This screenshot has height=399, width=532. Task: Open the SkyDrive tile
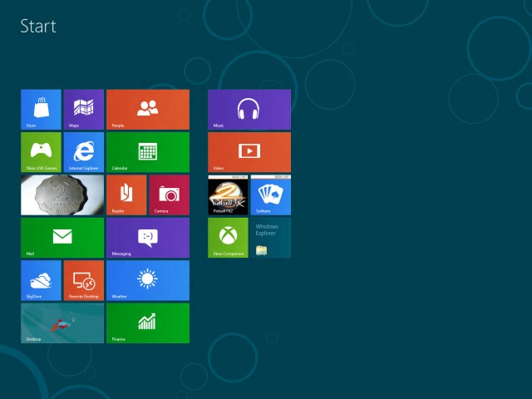[41, 281]
